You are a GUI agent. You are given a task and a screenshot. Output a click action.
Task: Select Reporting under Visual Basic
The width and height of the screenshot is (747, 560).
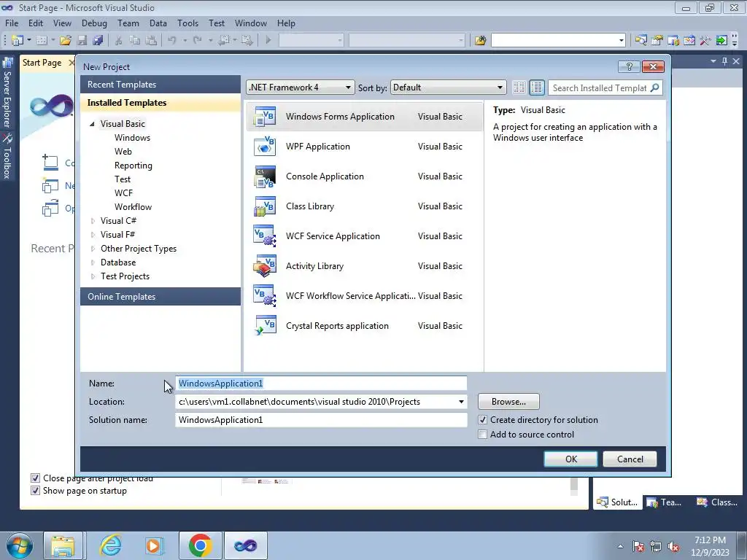click(133, 166)
